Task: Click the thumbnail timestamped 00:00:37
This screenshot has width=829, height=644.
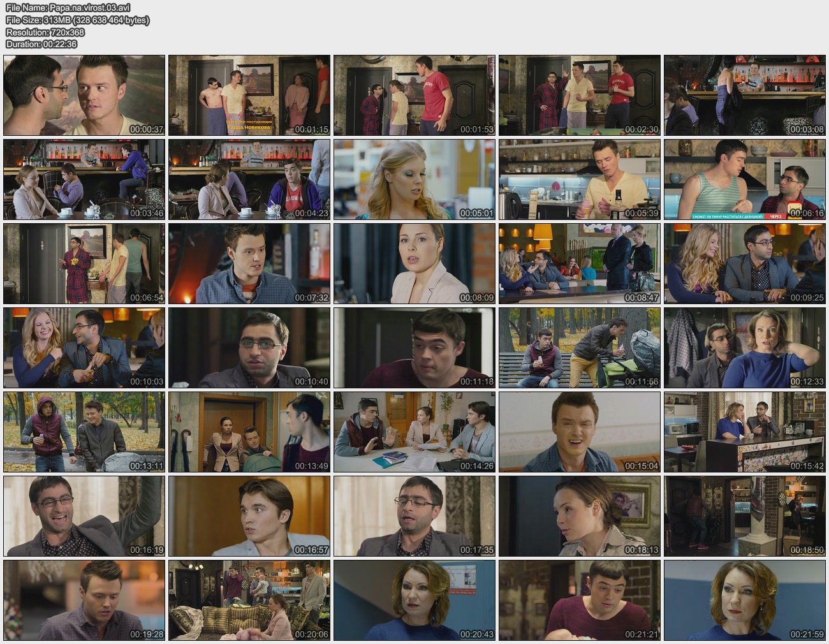Action: [84, 95]
